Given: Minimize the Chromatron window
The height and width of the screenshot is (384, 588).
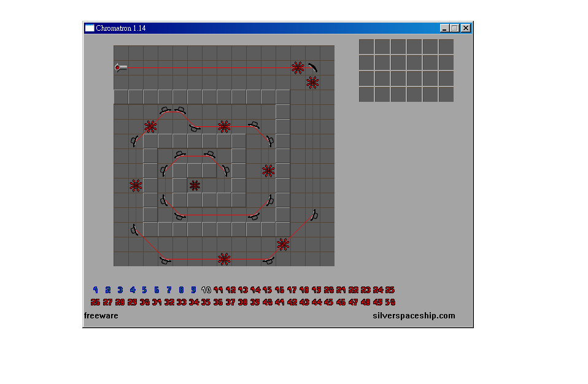Looking at the screenshot, I should [444, 28].
